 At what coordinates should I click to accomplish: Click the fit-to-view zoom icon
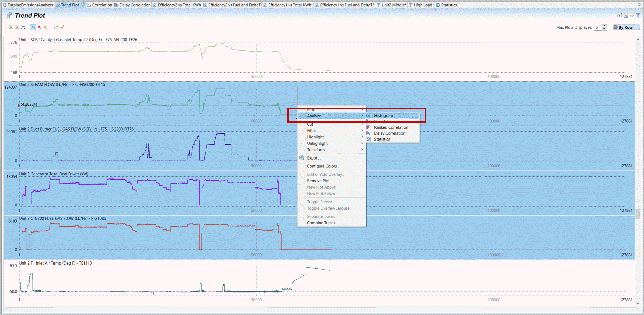[x=23, y=27]
